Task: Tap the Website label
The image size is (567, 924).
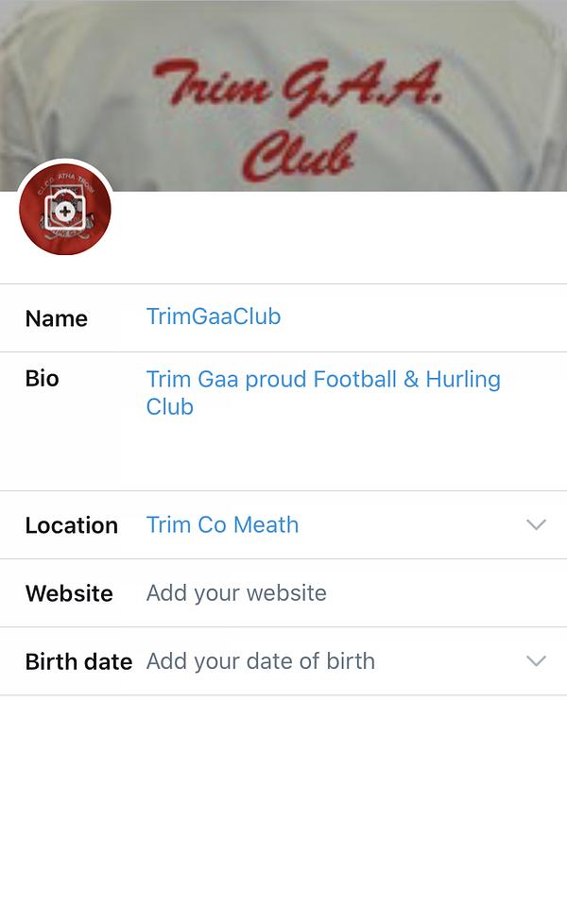Action: click(x=68, y=593)
